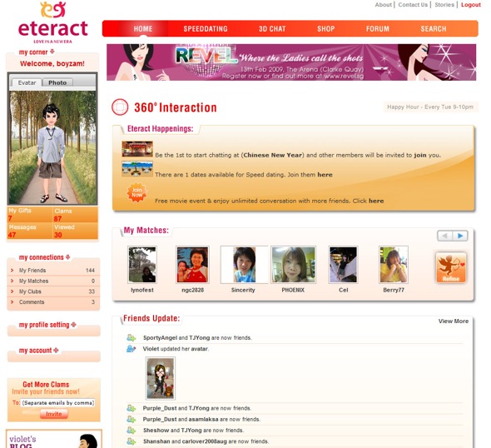Show previous matches with left arrow
The image size is (491, 448).
445,236
